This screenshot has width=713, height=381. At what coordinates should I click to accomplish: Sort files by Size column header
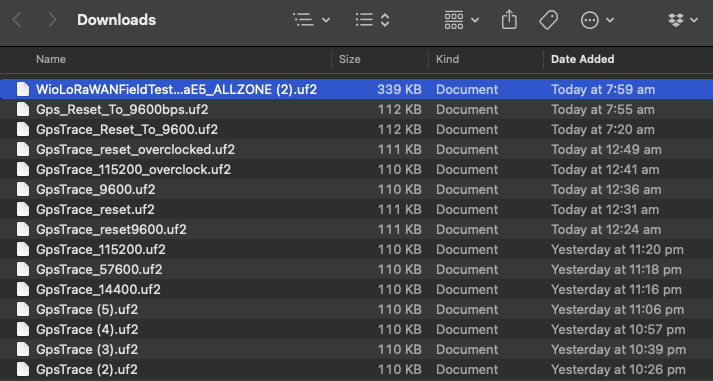point(350,59)
